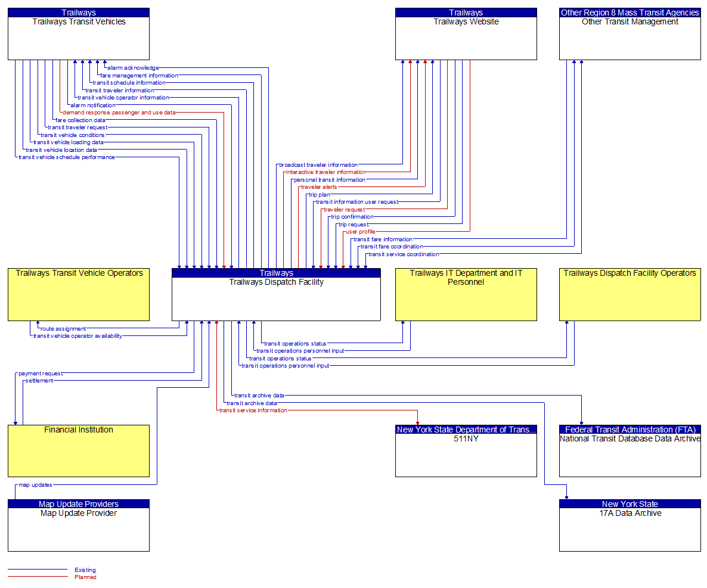
Task: Click the 'trip plan' flow label
Action: [x=320, y=195]
